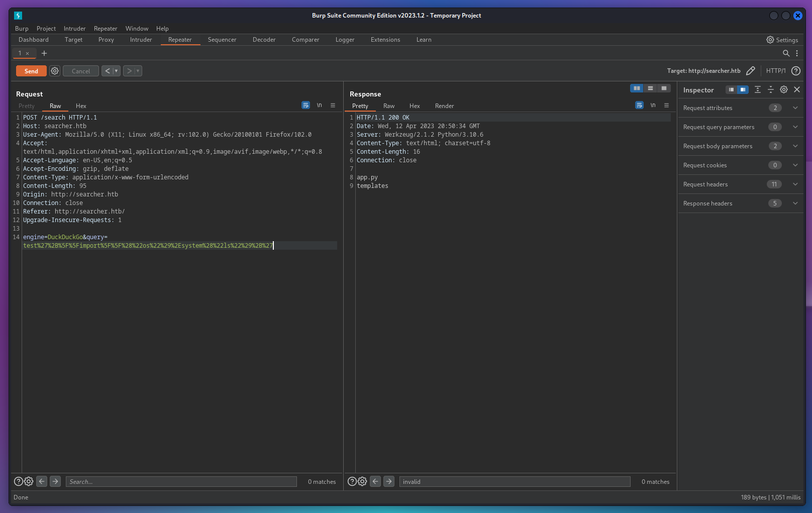Select combined tabbed layout
Image resolution: width=812 pixels, height=513 pixels.
(664, 88)
